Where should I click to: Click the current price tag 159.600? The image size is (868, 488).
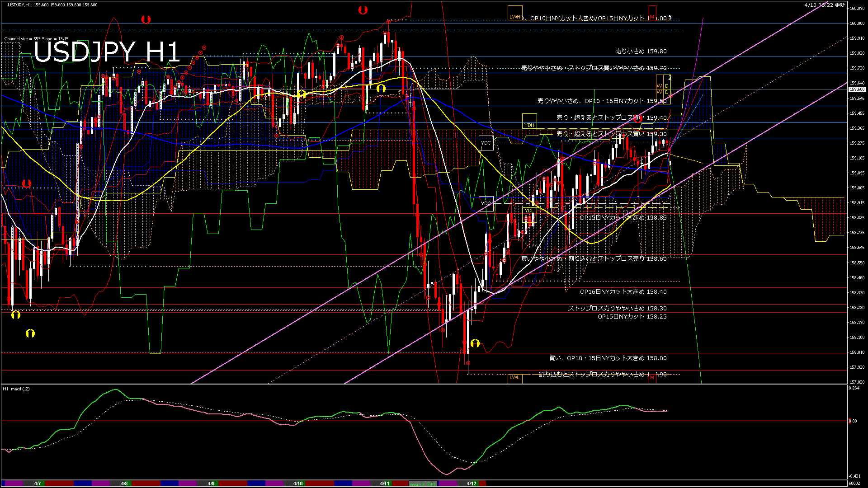click(x=857, y=89)
